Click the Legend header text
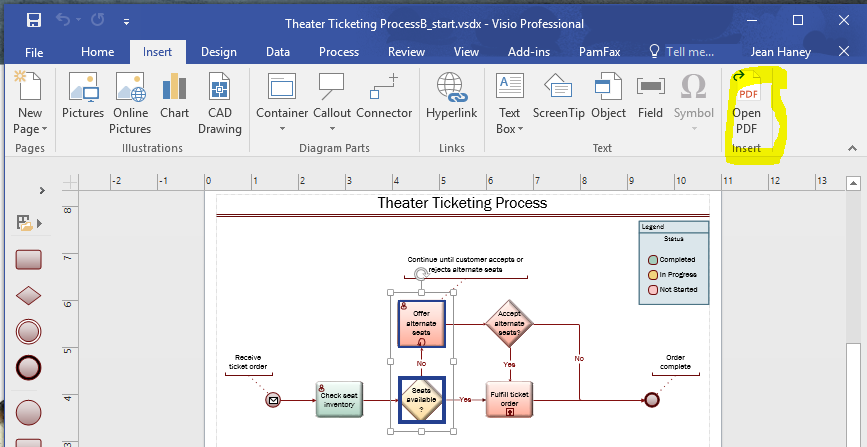Screen dimensions: 867x447 pyautogui.click(x=653, y=226)
